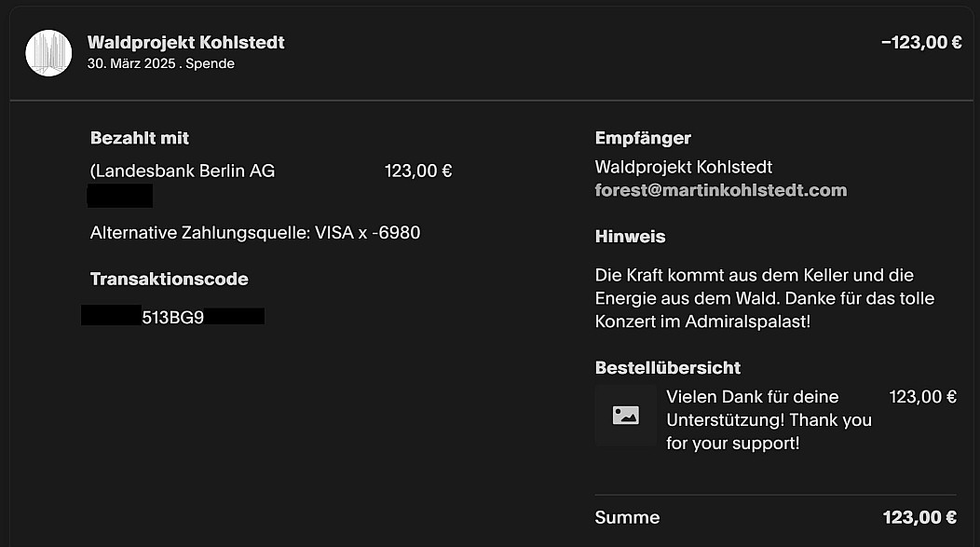This screenshot has height=547, width=980.
Task: Select the Bezahlt mit heading
Action: [x=139, y=138]
